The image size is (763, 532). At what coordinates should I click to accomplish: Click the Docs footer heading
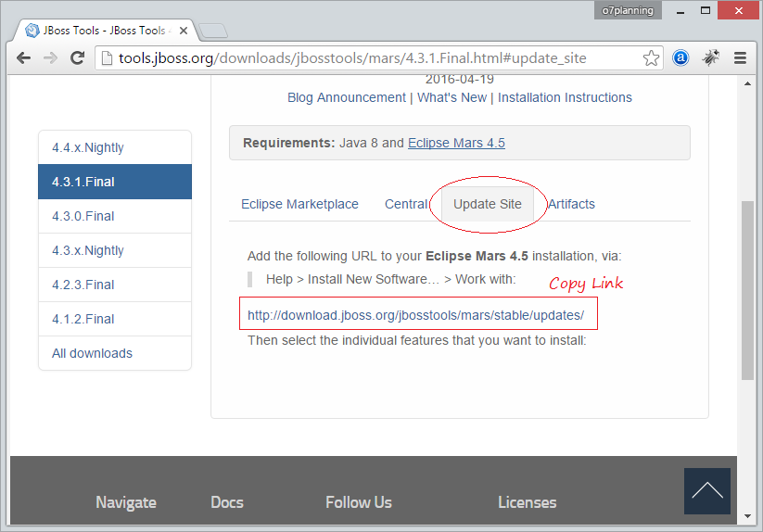tap(227, 502)
